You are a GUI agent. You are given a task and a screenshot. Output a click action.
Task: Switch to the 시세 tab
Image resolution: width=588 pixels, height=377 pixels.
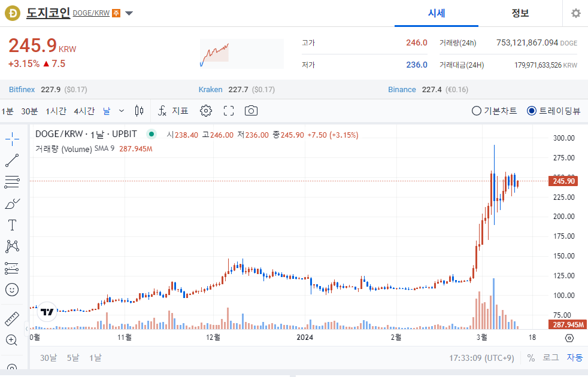pyautogui.click(x=436, y=14)
